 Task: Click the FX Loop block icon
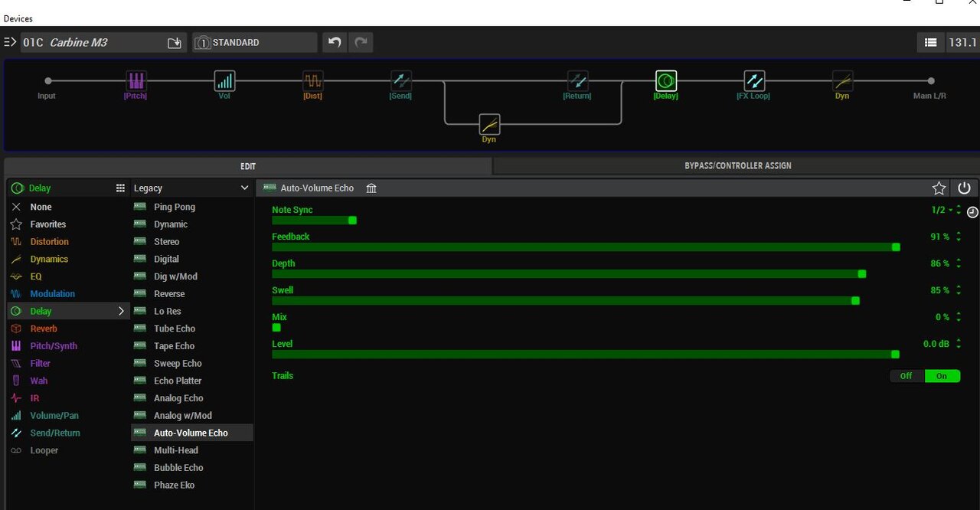click(754, 81)
